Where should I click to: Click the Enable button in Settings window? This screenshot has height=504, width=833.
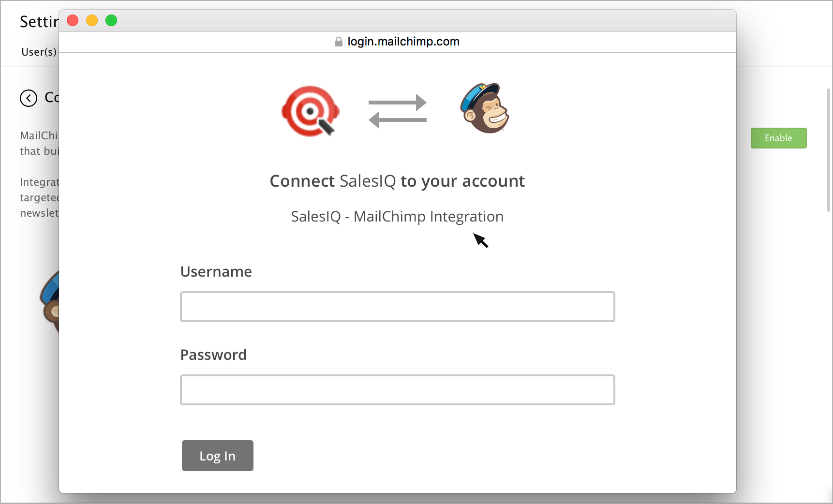(x=778, y=138)
